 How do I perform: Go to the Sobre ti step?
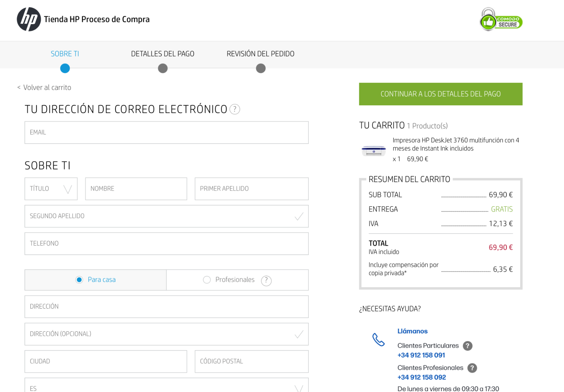[65, 54]
